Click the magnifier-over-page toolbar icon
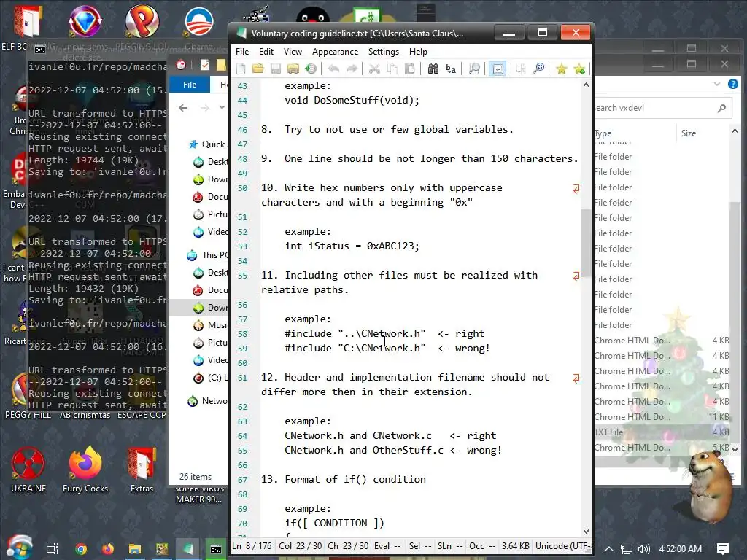 [474, 69]
